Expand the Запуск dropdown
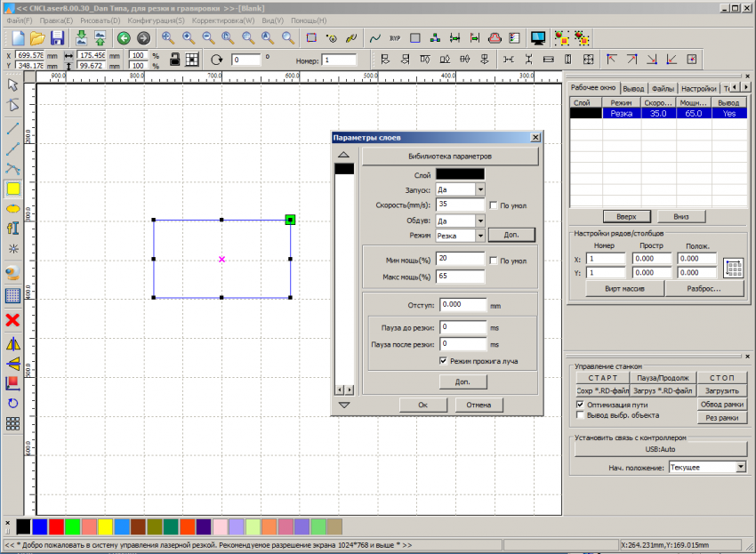The image size is (756, 554). pos(480,189)
